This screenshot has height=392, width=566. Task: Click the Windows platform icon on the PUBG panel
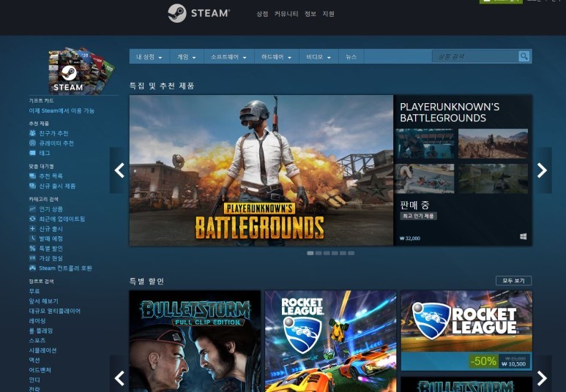tap(523, 236)
